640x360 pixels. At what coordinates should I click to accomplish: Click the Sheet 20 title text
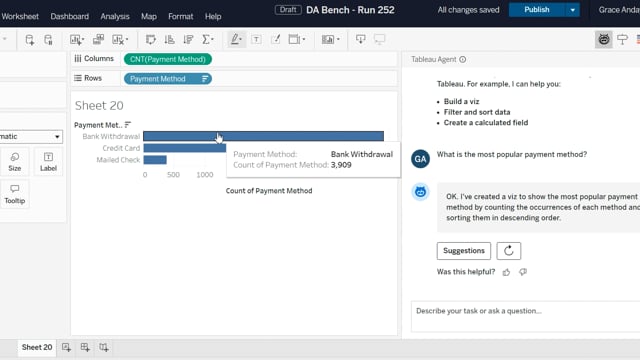coord(99,106)
